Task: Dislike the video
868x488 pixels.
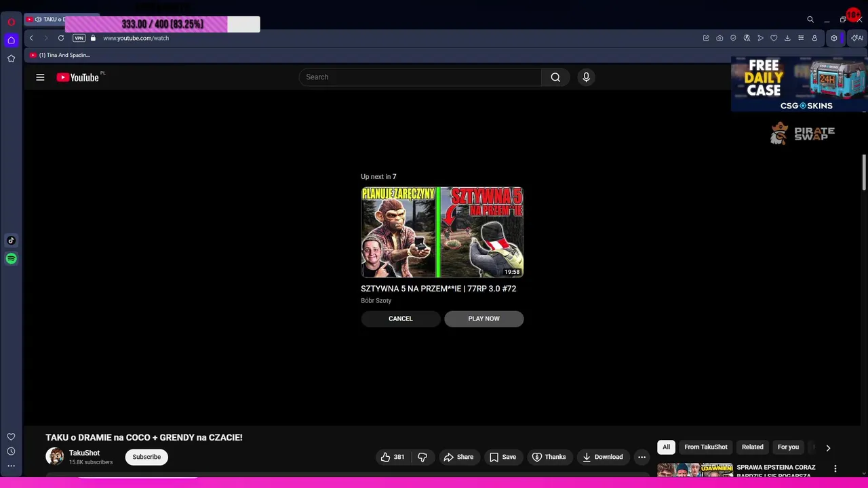Action: 422,457
